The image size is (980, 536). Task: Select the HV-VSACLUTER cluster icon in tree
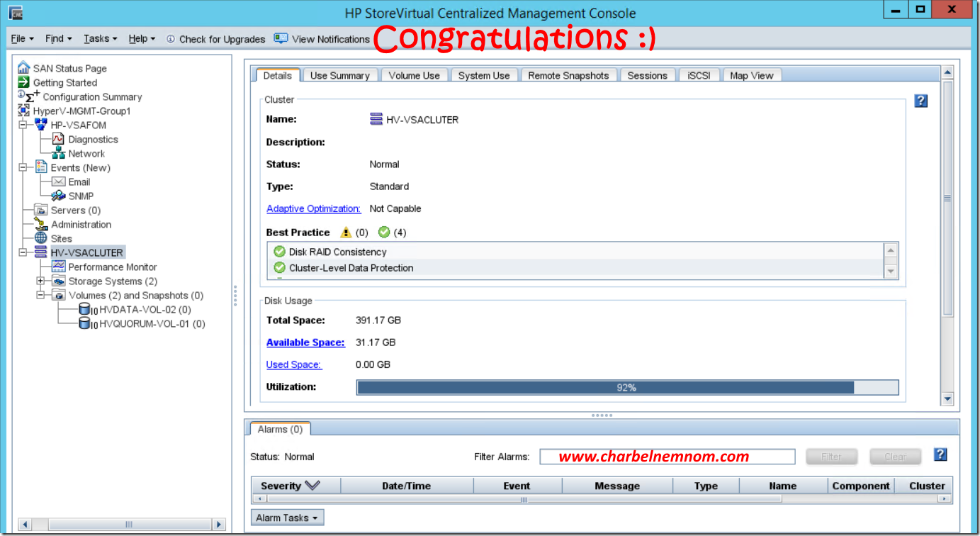point(41,252)
